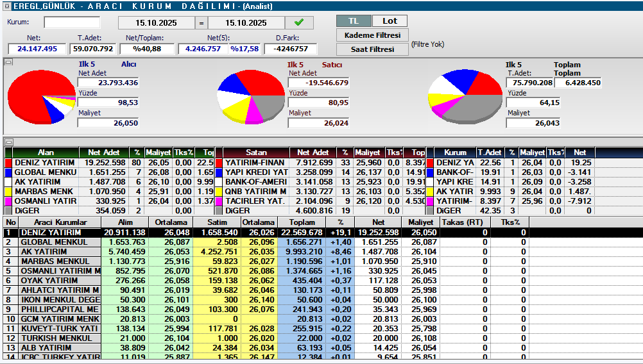Click the equals button between the dates

click(201, 22)
